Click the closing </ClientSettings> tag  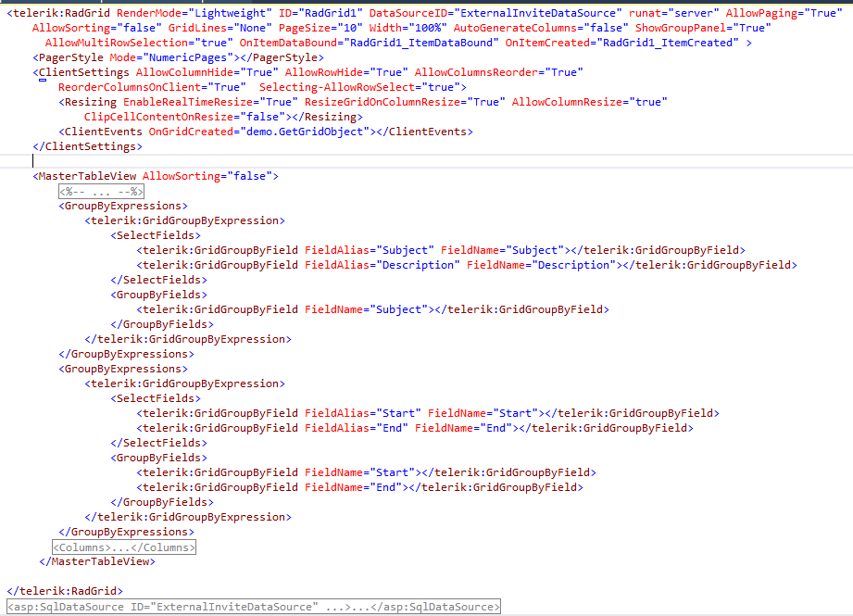click(88, 146)
